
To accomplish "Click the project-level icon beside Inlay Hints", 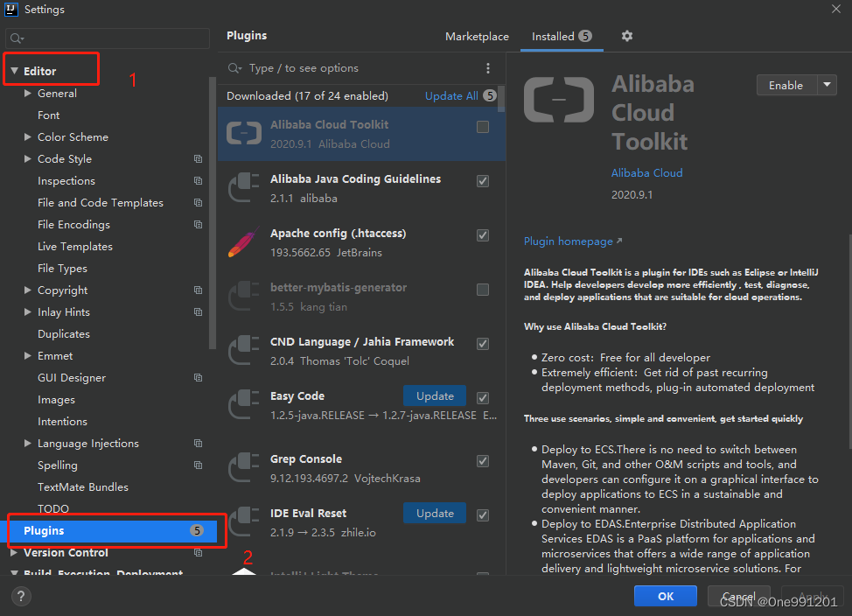I will click(199, 312).
